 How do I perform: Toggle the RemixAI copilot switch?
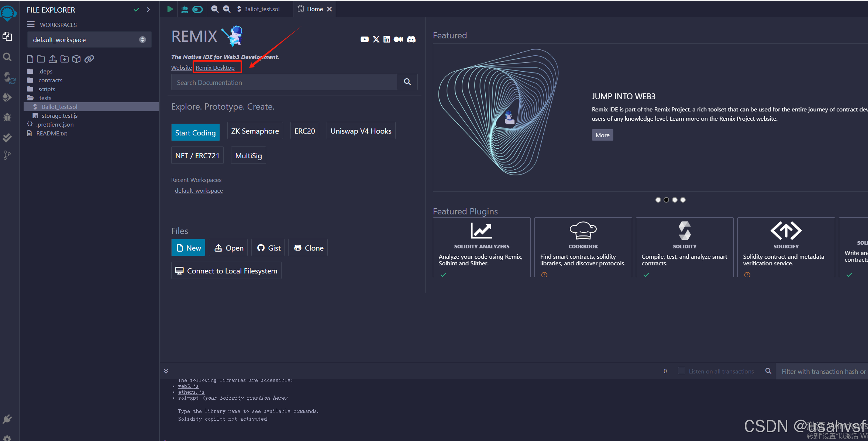198,9
